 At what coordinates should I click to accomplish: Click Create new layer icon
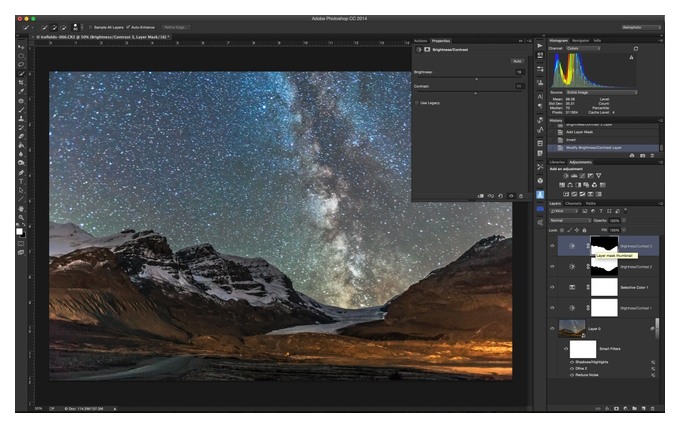(644, 408)
